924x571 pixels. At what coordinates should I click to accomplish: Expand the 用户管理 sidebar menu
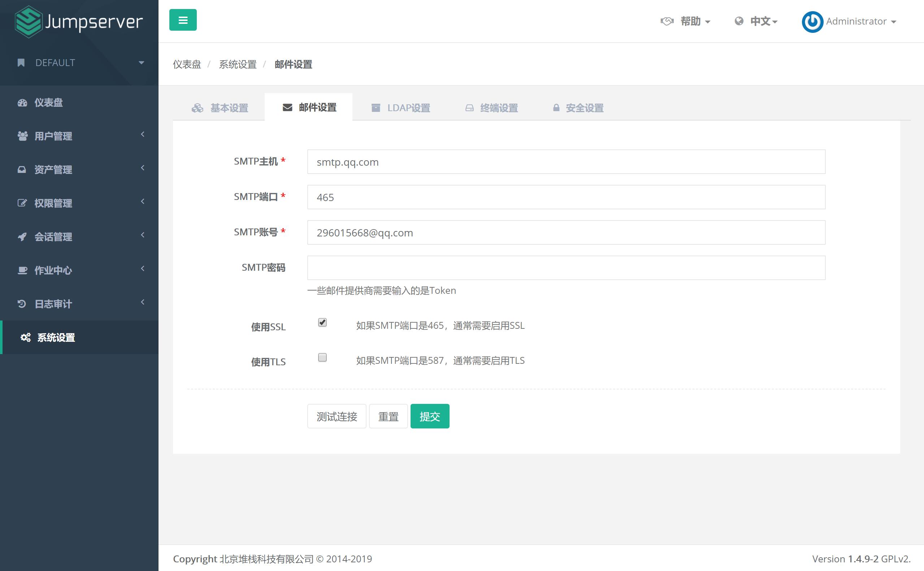[x=79, y=136]
